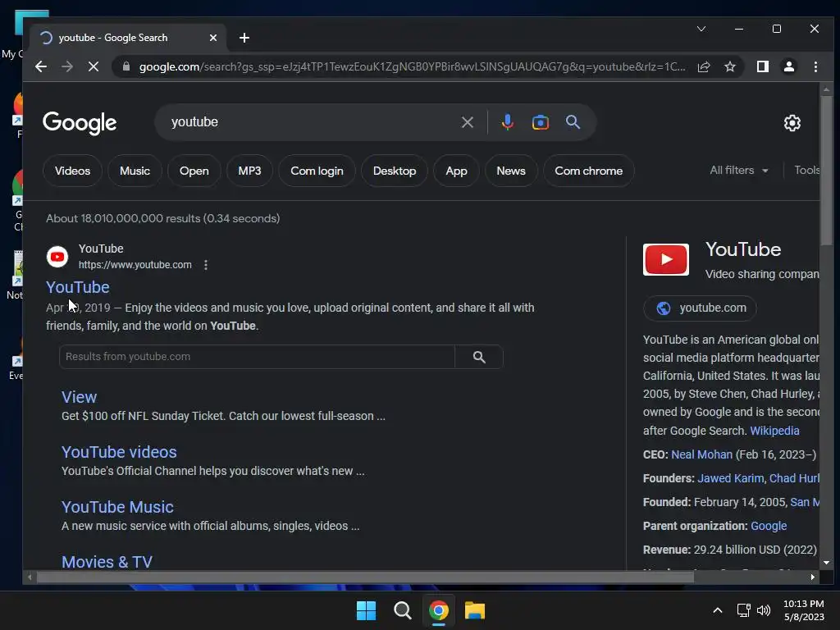Click the https://www.youtube.com result URL
The image size is (840, 630).
(x=135, y=265)
